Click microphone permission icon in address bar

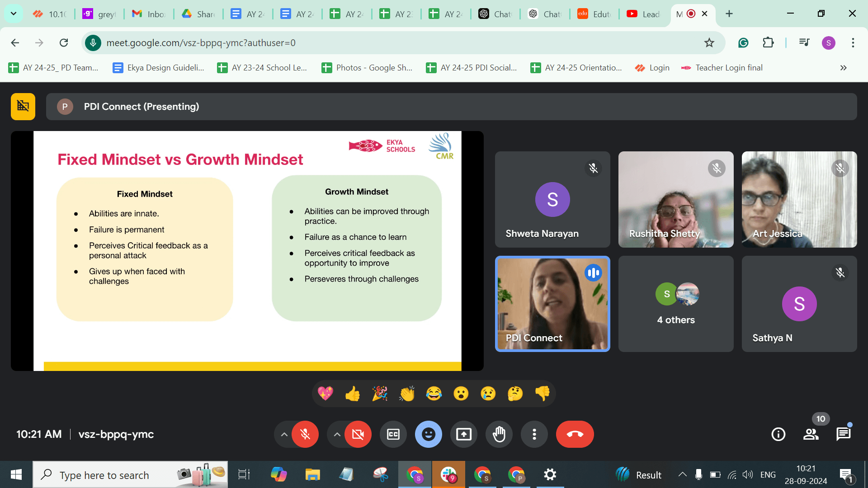93,43
